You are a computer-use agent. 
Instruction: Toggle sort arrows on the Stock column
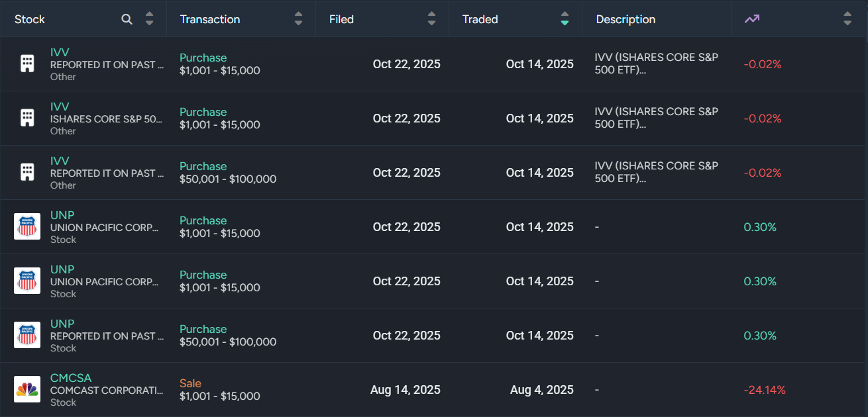(x=150, y=19)
